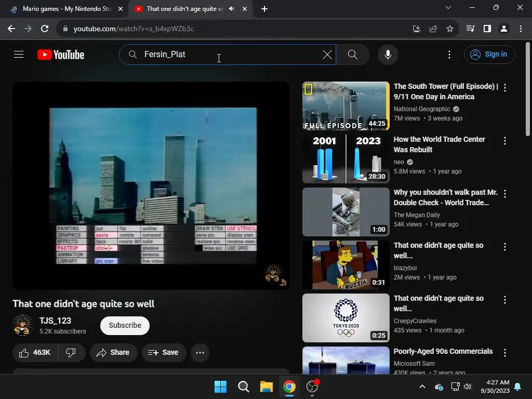Open How the World Trade Center Was Rebuilt thumbnail
The height and width of the screenshot is (399, 532).
[x=345, y=159]
